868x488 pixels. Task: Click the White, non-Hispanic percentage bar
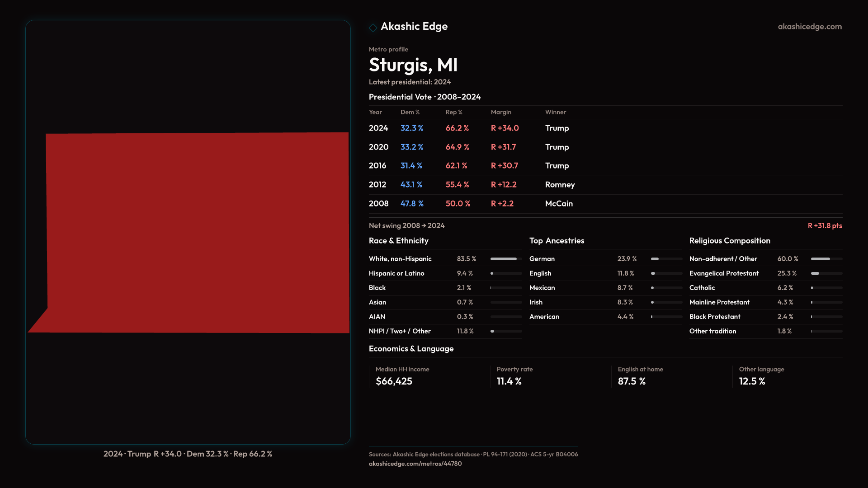point(505,259)
